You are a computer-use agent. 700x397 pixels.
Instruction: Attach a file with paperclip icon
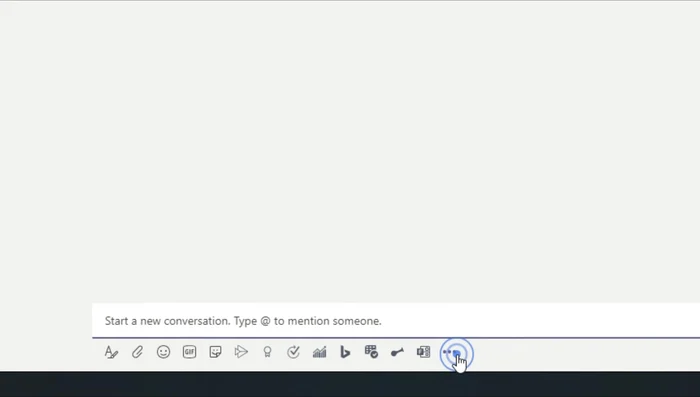[x=137, y=352]
